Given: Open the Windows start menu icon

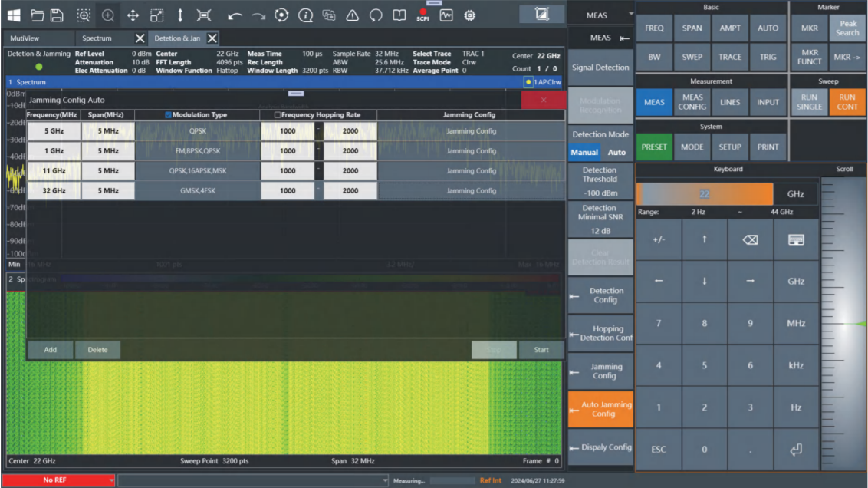Looking at the screenshot, I should 14,15.
